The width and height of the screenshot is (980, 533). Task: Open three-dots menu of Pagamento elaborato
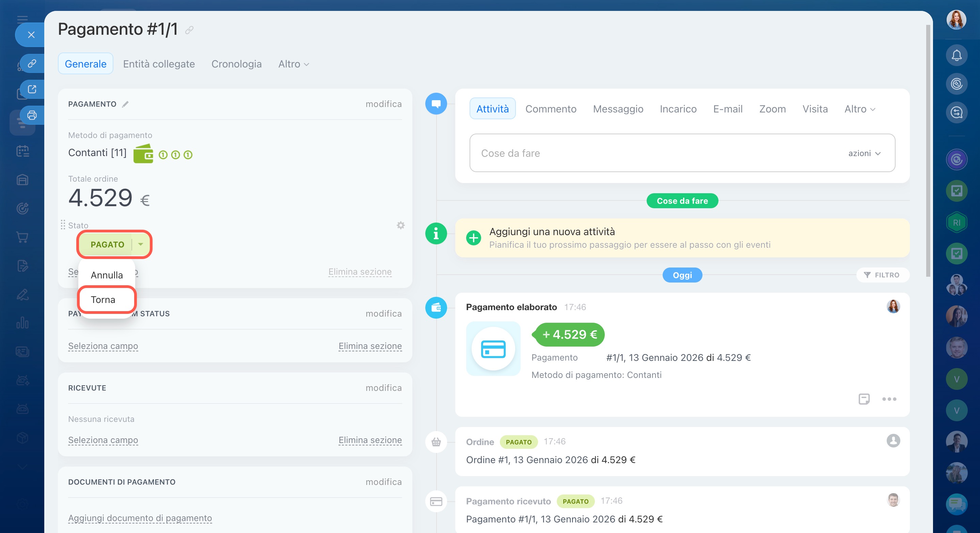coord(889,399)
